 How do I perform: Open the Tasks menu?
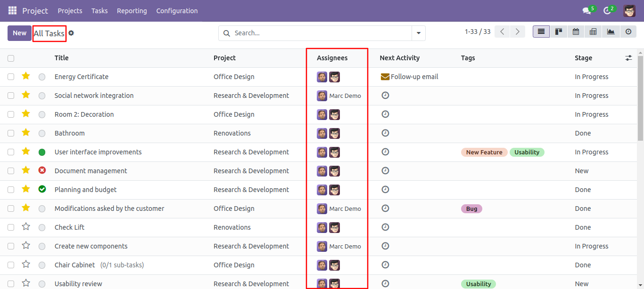99,10
